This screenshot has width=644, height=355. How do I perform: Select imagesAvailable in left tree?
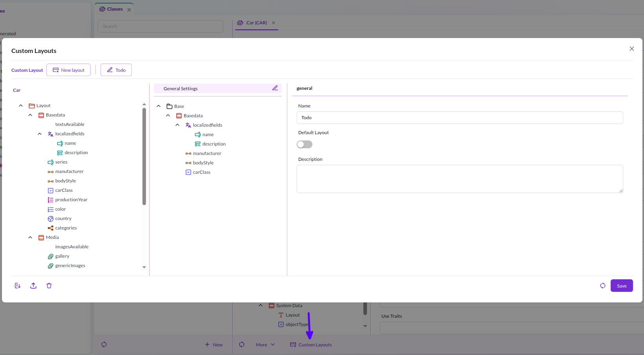tap(72, 247)
